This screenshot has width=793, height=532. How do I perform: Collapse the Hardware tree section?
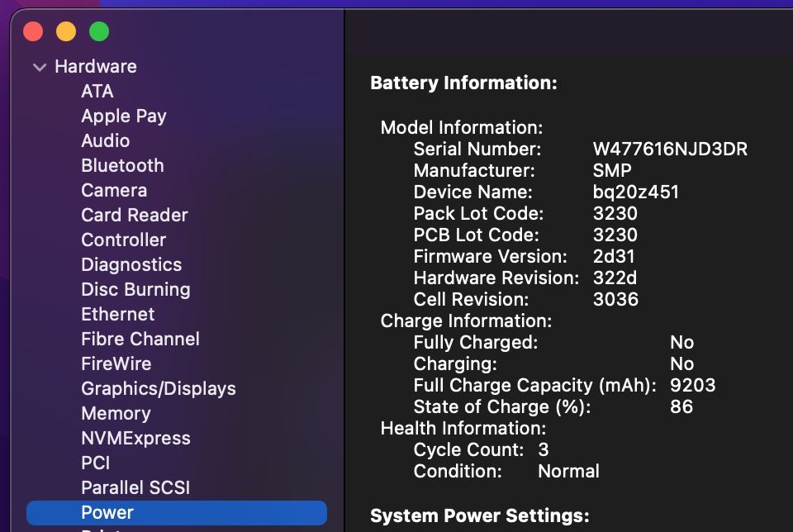coord(39,67)
